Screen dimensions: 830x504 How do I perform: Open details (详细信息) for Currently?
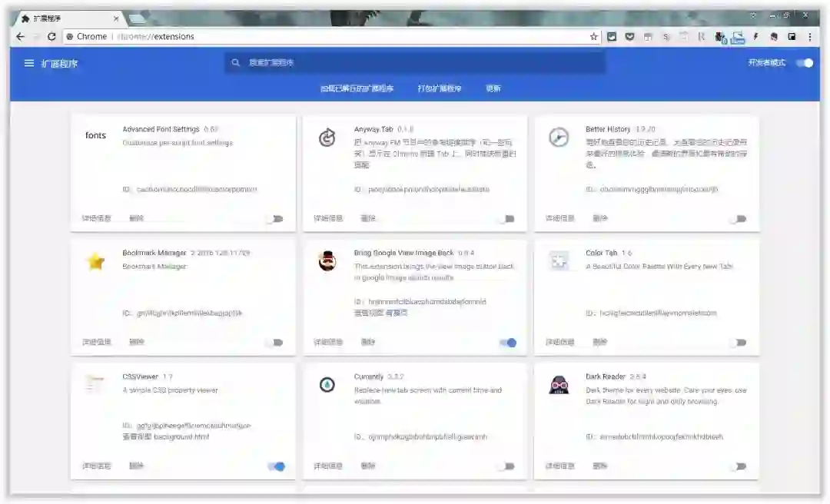click(x=328, y=466)
